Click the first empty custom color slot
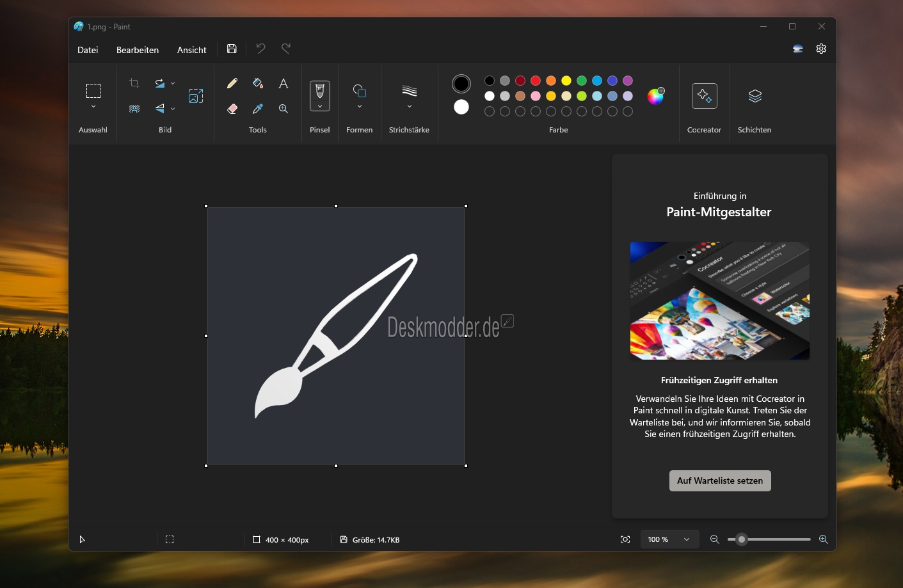 click(x=490, y=111)
